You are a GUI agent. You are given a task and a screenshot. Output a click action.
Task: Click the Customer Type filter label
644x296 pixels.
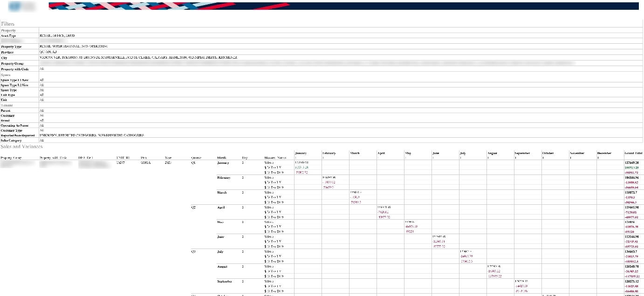[x=12, y=130]
